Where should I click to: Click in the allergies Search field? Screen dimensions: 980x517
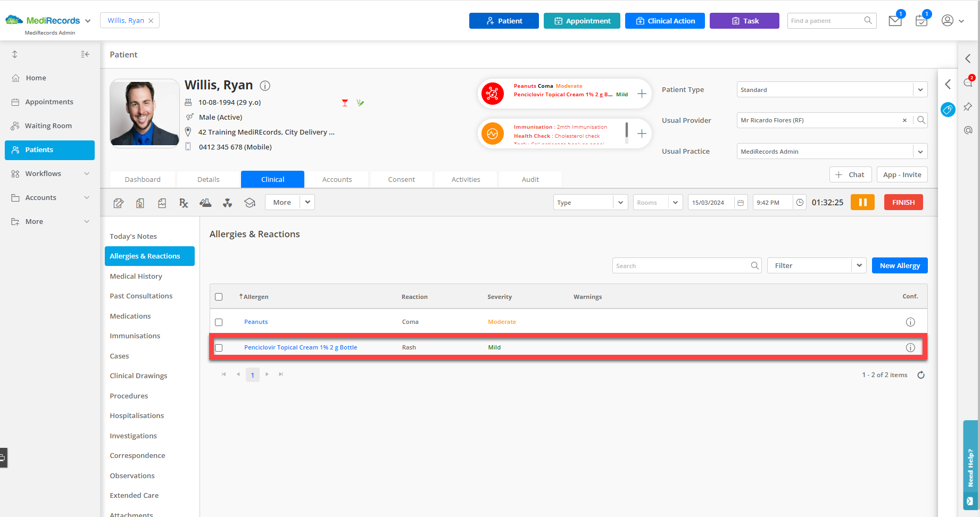click(x=686, y=265)
